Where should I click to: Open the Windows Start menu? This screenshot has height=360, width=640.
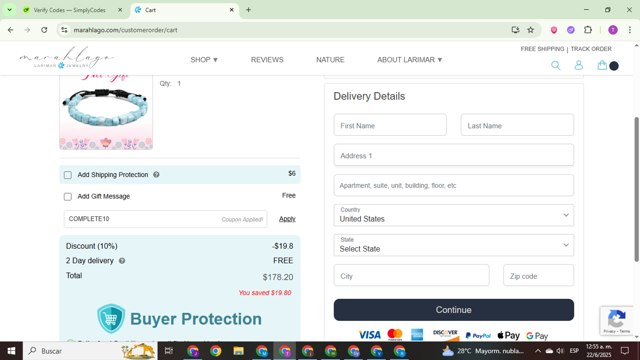tap(11, 351)
